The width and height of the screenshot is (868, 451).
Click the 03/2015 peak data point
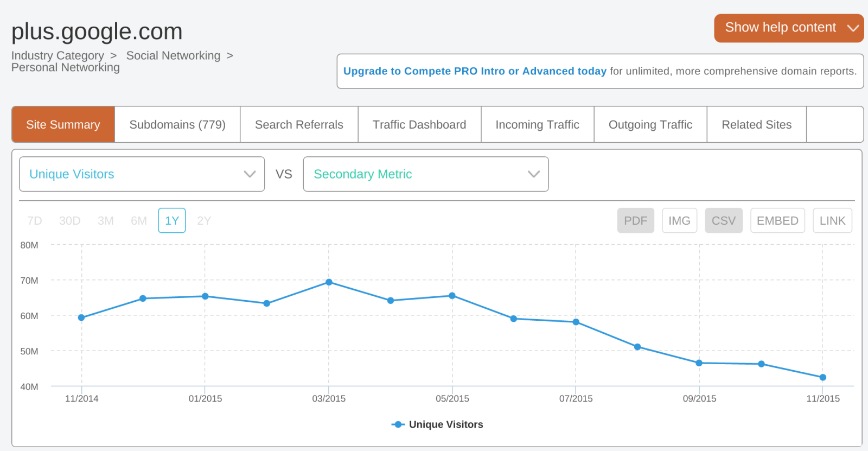pos(329,282)
